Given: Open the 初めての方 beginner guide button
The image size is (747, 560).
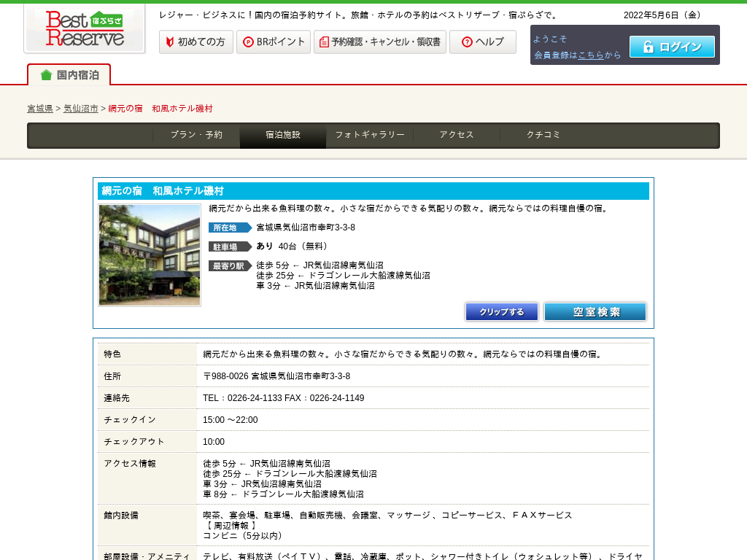Looking at the screenshot, I should click(x=196, y=42).
